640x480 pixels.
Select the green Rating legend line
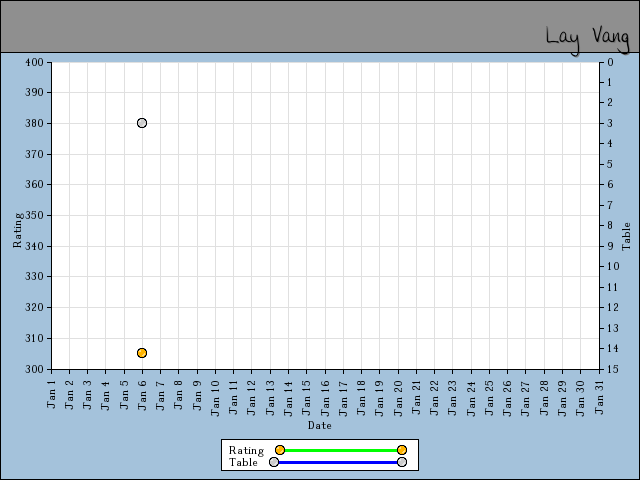[341, 450]
